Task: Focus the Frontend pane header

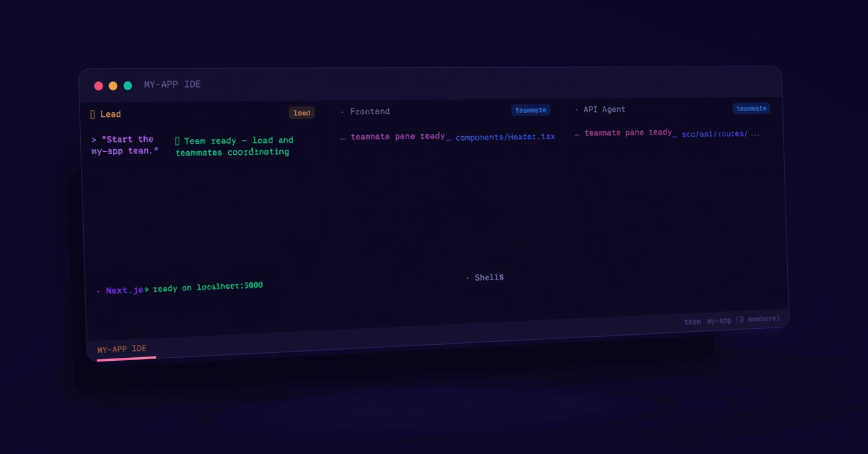Action: (x=369, y=112)
